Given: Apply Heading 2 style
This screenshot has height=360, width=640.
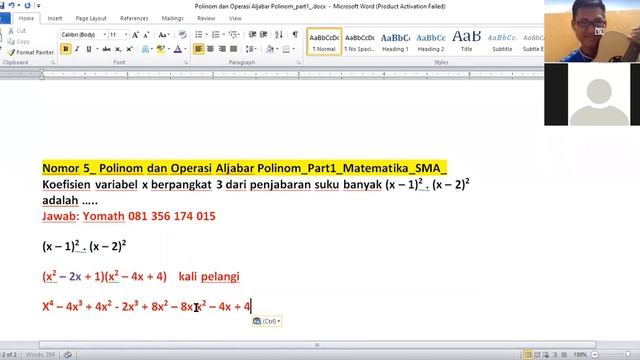Looking at the screenshot, I should pos(431,42).
